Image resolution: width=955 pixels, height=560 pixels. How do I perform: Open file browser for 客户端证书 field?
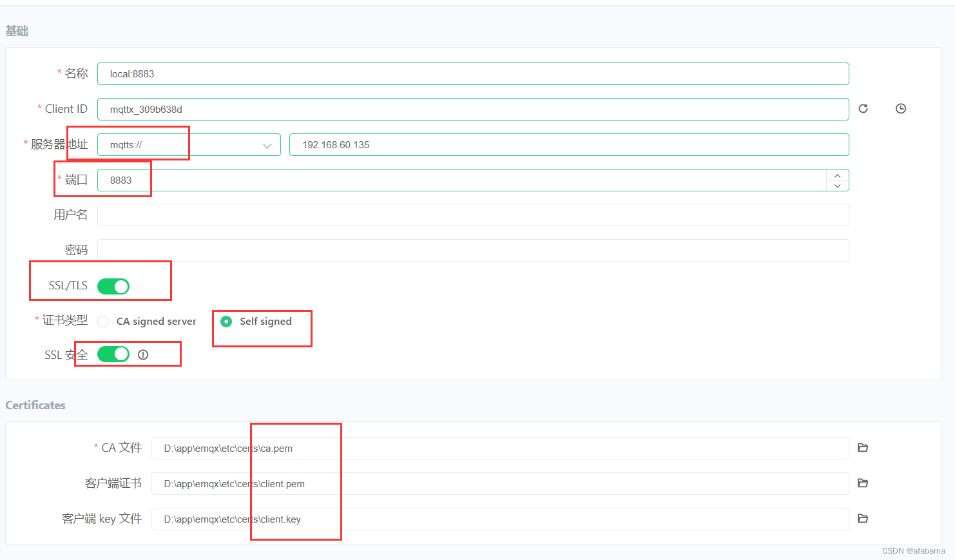tap(863, 483)
